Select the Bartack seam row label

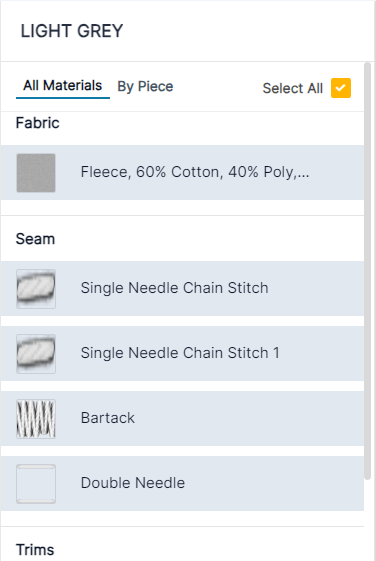(x=108, y=418)
